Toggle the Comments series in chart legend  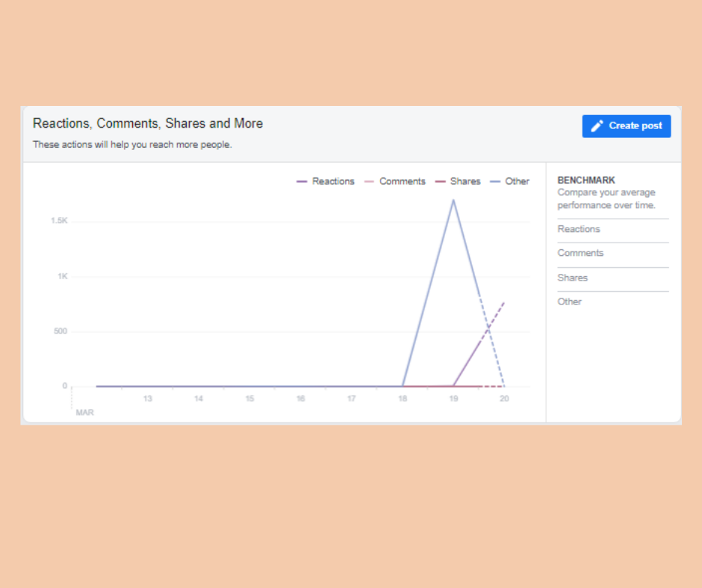(x=402, y=181)
